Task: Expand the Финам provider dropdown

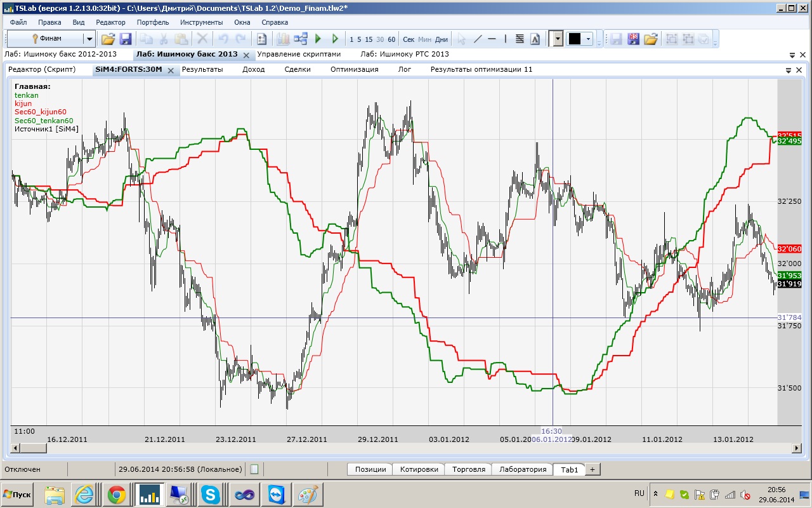Action: (x=89, y=39)
